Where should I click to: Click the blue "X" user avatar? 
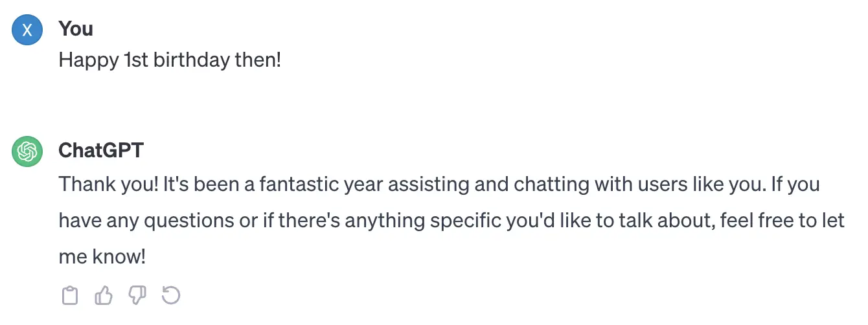(x=27, y=30)
